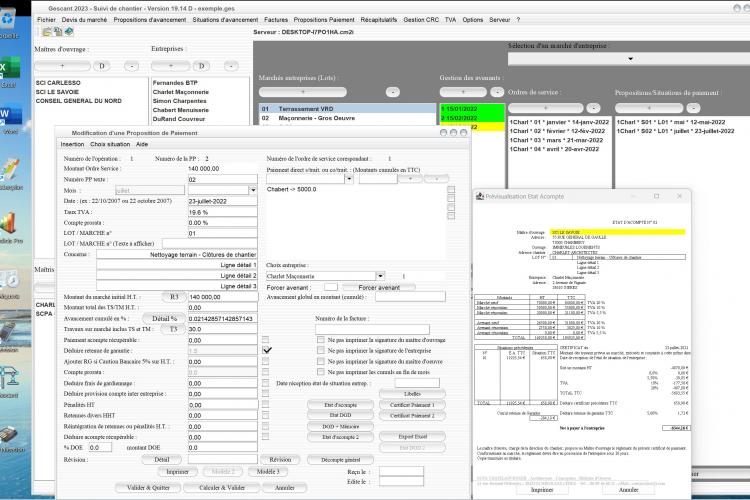This screenshot has width=750, height=500.
Task: Uncheck the Déduire retenue de garantie checkbox
Action: pos(267,350)
